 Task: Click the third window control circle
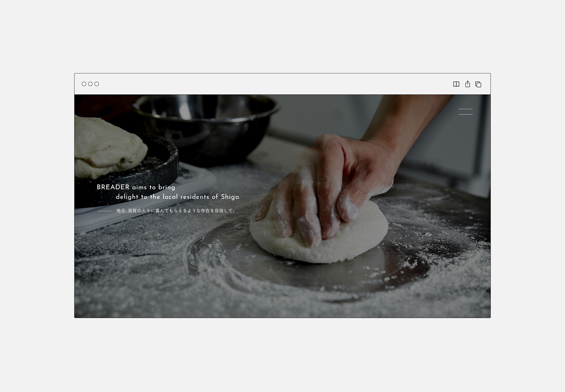click(x=97, y=84)
